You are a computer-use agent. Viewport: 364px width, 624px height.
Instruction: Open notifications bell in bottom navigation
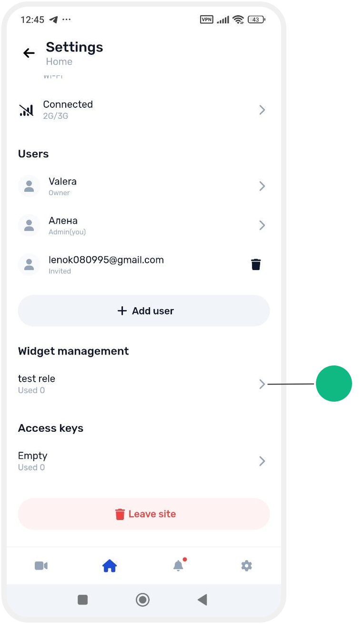tap(178, 565)
